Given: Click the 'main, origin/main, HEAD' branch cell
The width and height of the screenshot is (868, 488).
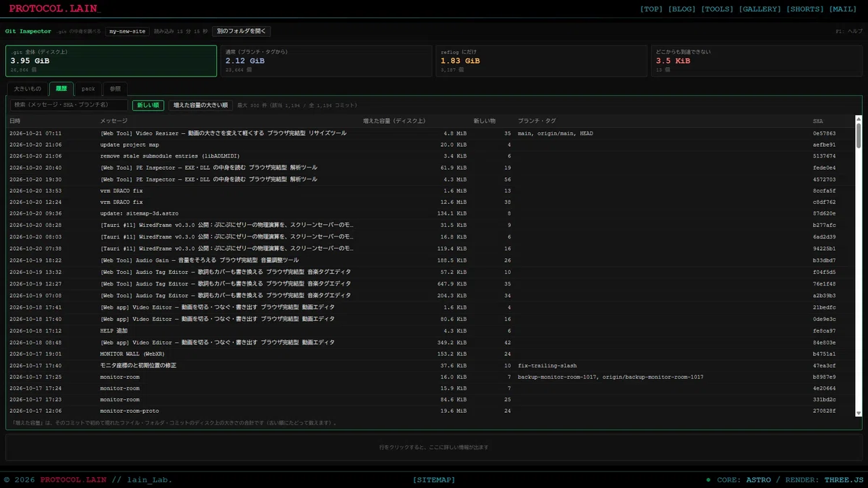Looking at the screenshot, I should (x=556, y=133).
